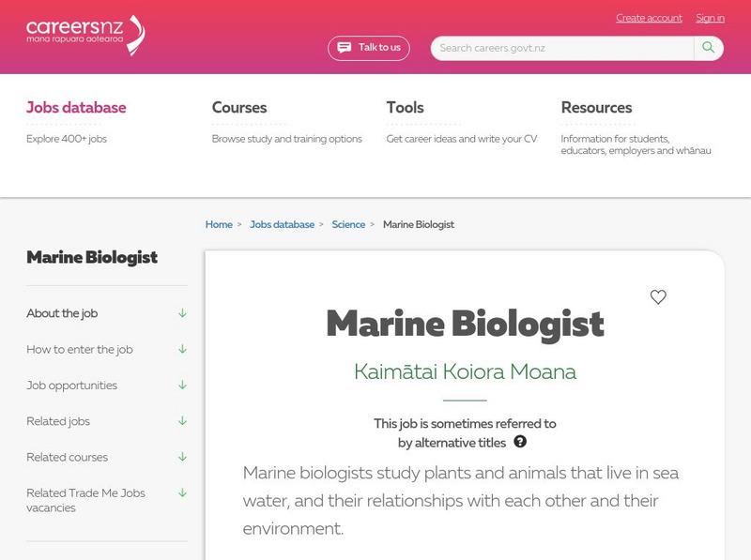Go to Home in the breadcrumb
Screen dimensions: 751x560
(219, 225)
